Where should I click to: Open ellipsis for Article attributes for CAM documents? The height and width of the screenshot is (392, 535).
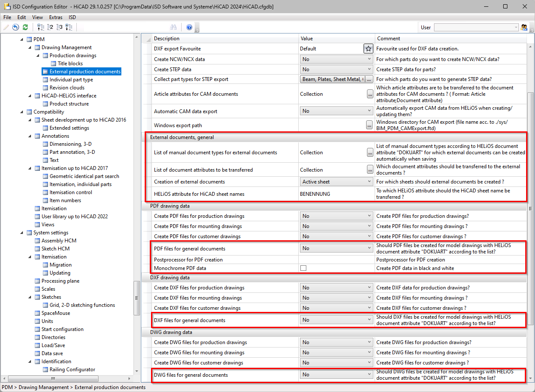[x=370, y=94]
